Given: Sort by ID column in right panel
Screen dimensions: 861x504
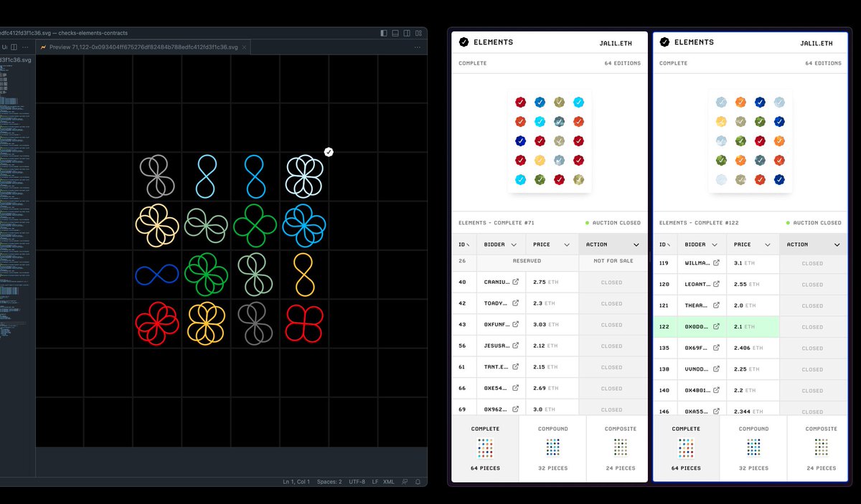Looking at the screenshot, I should coord(664,244).
